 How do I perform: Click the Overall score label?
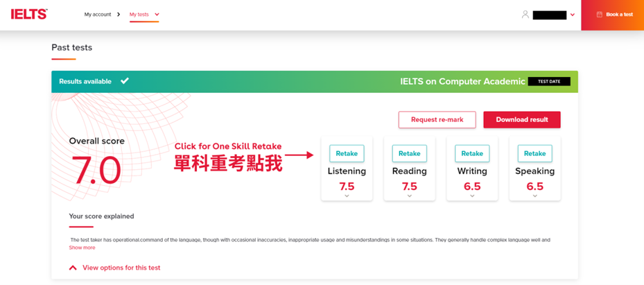(97, 141)
